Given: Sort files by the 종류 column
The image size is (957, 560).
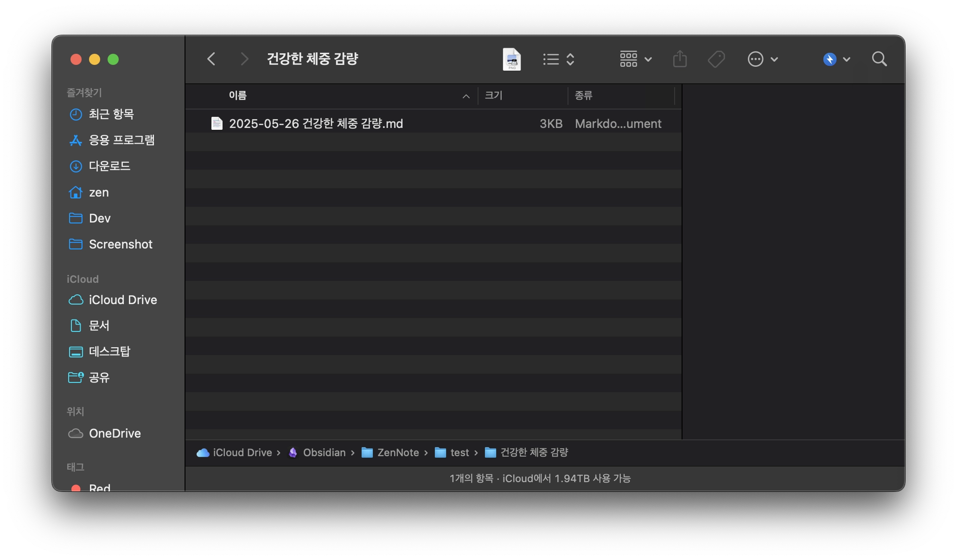Looking at the screenshot, I should (583, 95).
